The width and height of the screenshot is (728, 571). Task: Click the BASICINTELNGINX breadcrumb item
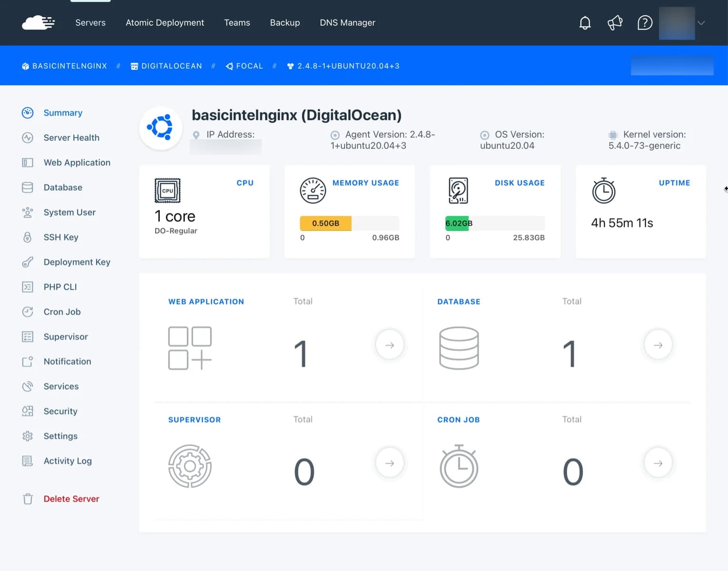tap(69, 66)
